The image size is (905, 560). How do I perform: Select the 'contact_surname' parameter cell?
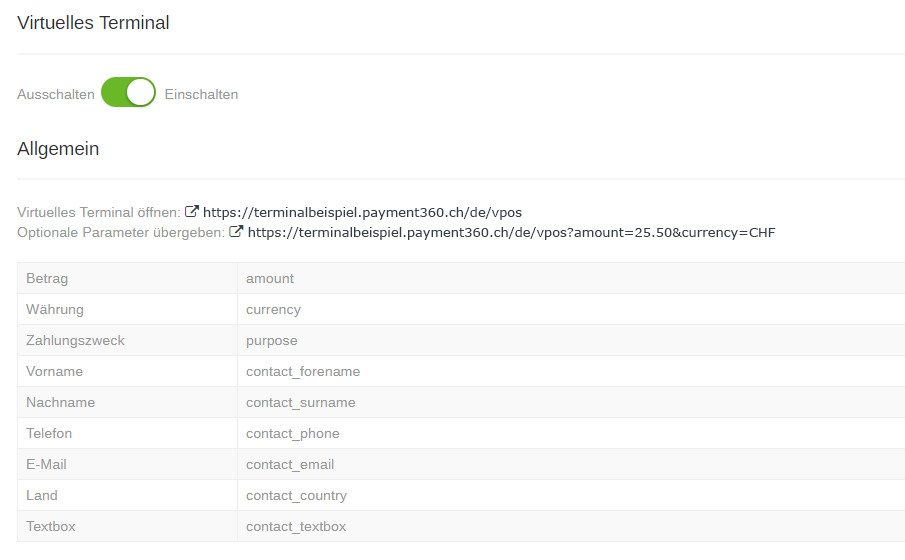click(x=300, y=402)
